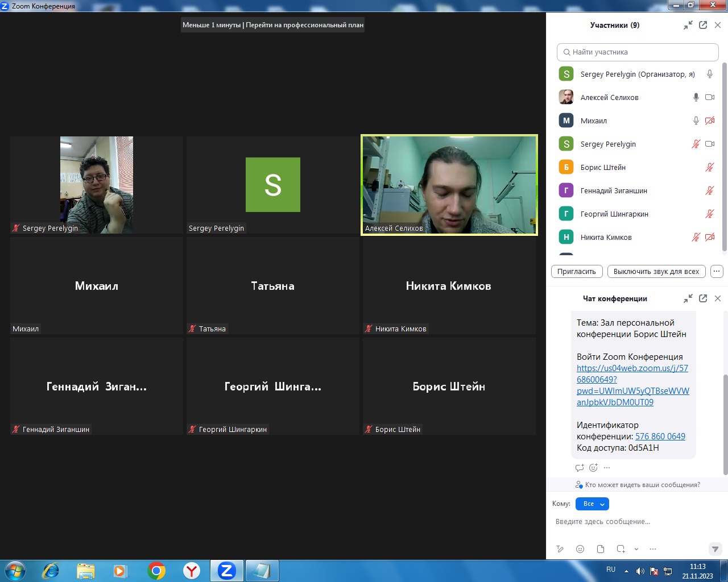
Task: Click Zoom icon in taskbar
Action: (x=227, y=571)
